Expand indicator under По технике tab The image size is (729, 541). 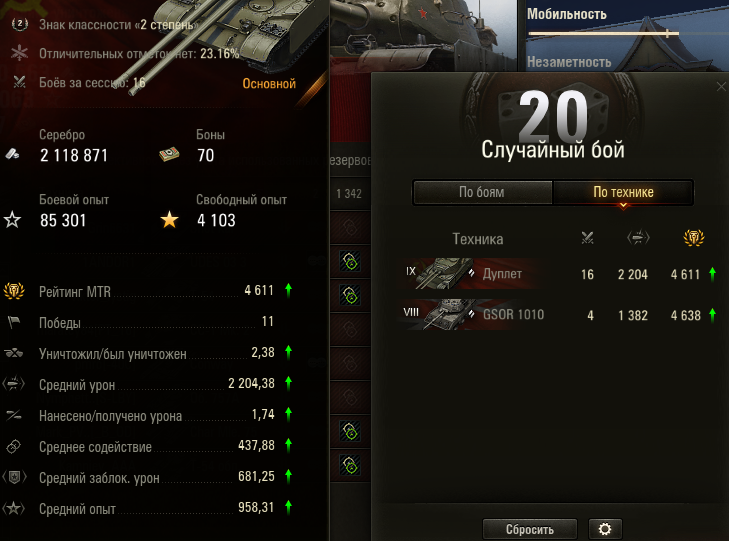tap(623, 206)
